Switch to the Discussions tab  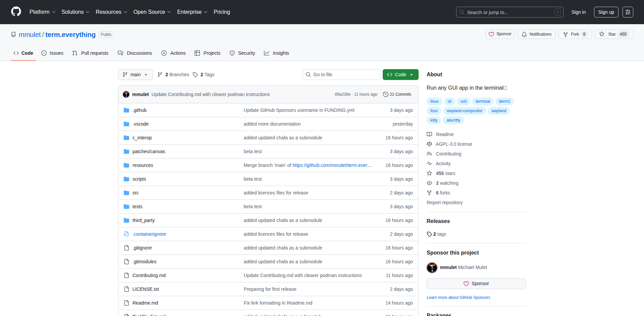[135, 53]
